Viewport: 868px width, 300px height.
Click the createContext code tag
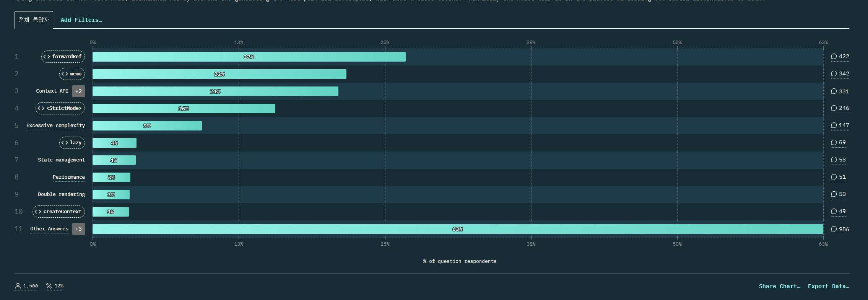[59, 212]
